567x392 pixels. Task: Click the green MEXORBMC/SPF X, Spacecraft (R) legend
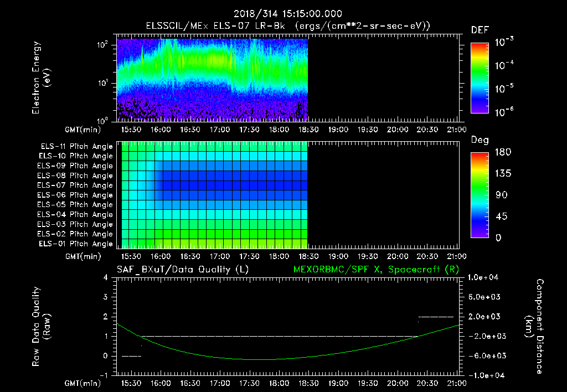tap(376, 270)
